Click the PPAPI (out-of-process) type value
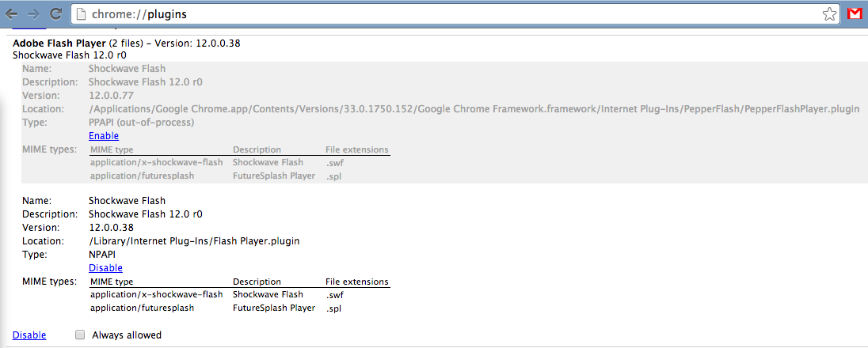 click(x=141, y=122)
